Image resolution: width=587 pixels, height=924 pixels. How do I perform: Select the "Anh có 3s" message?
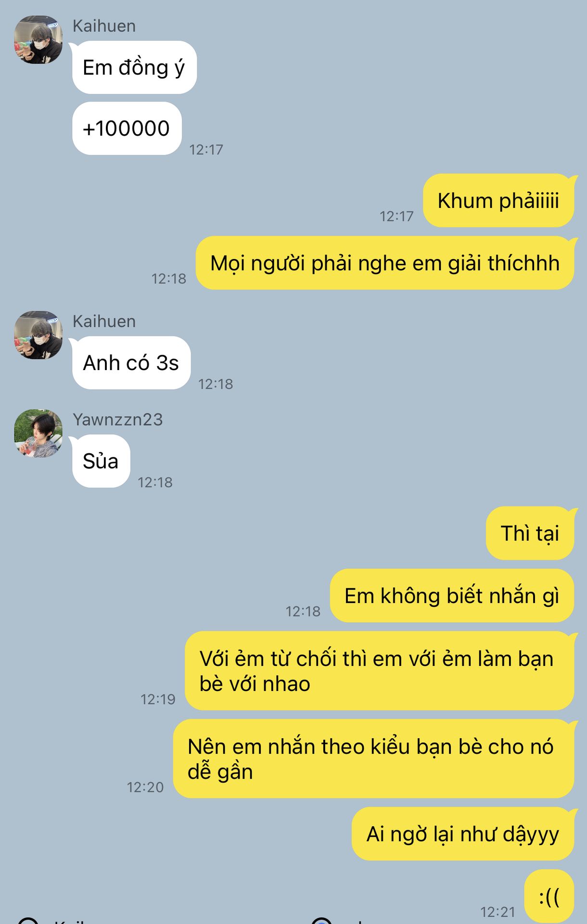(x=131, y=363)
